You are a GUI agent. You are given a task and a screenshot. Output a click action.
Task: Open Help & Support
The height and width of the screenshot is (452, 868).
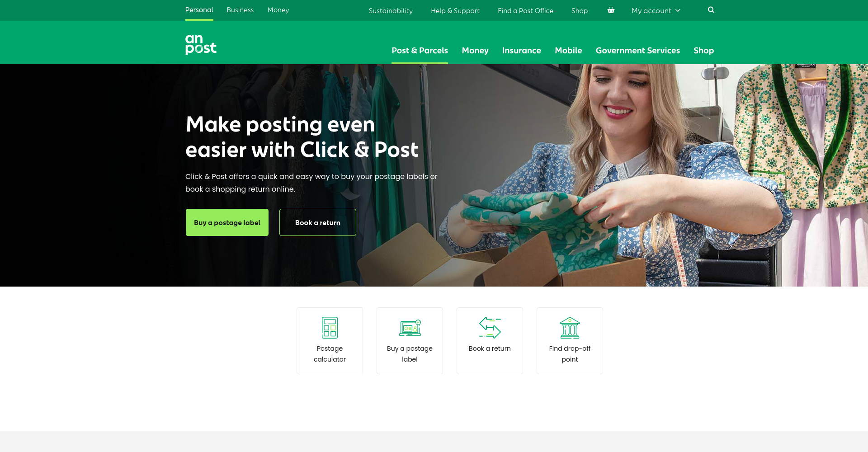[x=455, y=11]
